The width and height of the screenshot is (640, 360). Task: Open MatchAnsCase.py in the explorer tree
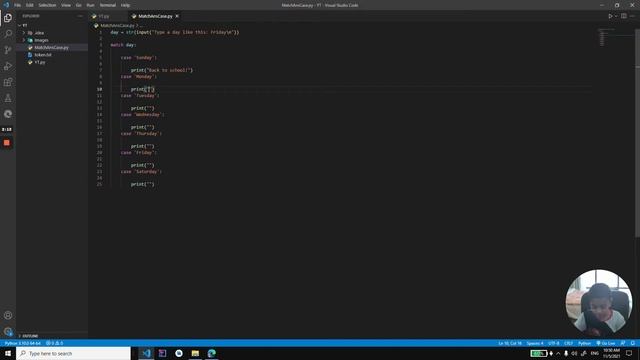[x=52, y=48]
